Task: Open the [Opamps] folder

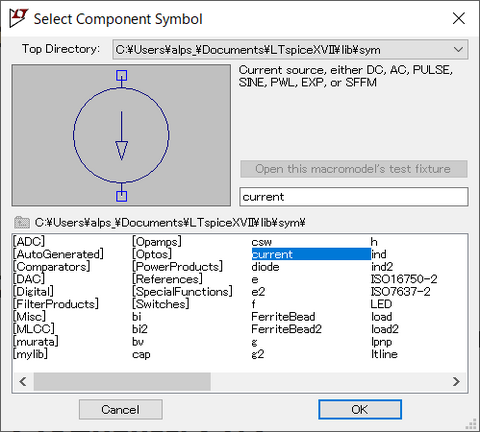Action: [157, 242]
